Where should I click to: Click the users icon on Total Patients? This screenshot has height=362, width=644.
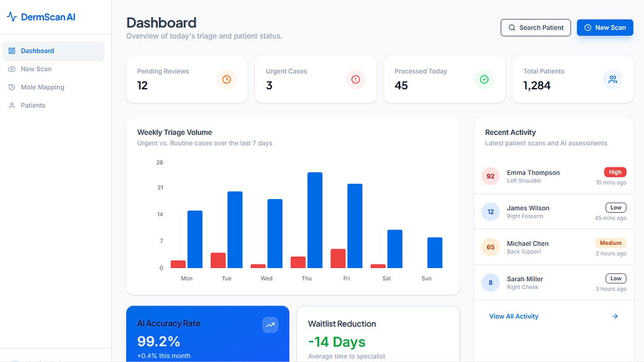(612, 79)
